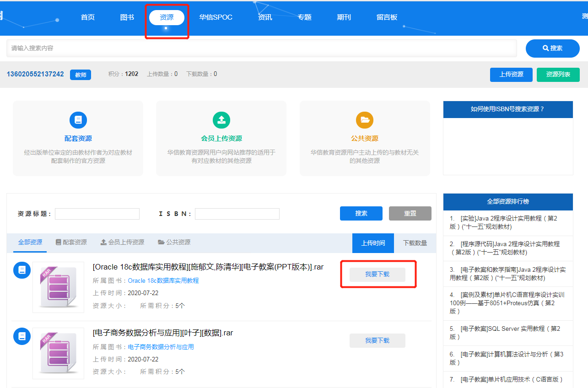Click the orange folder icon above 公共资源
Image resolution: width=588 pixels, height=388 pixels.
[365, 120]
